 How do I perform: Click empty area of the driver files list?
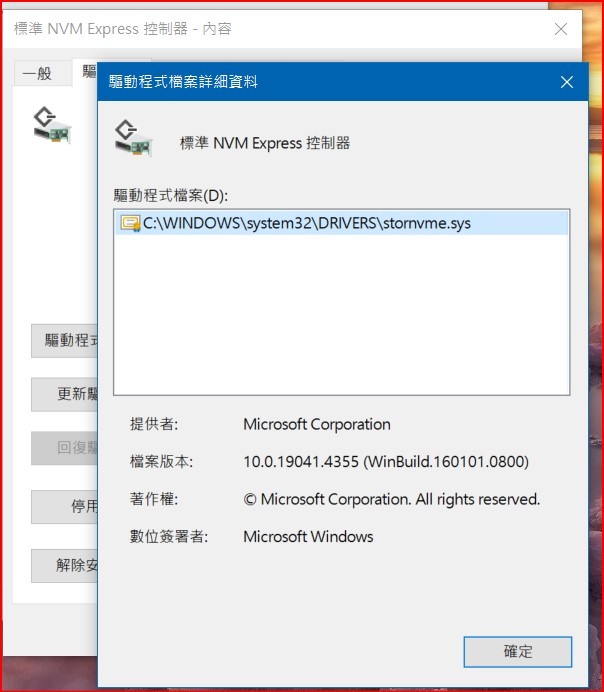tap(341, 314)
